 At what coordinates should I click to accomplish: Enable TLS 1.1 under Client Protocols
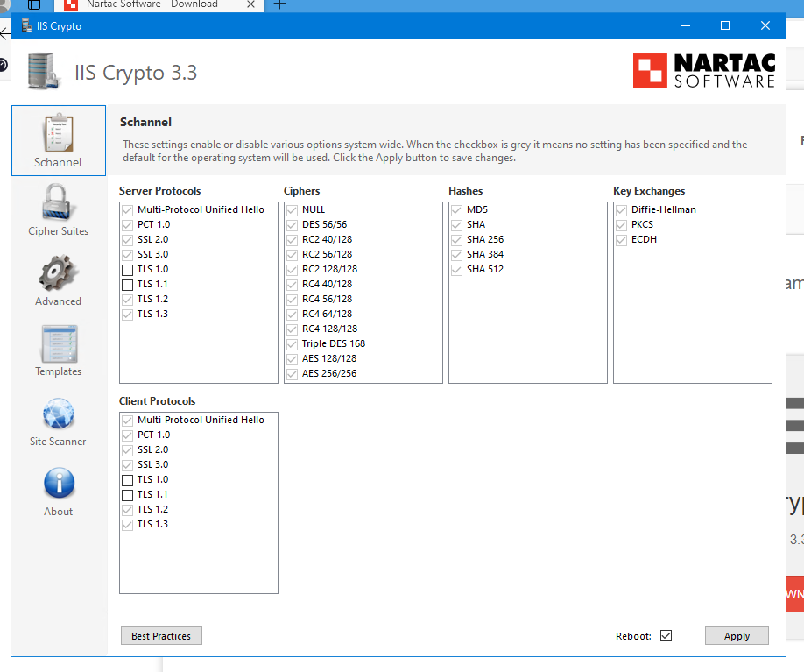tap(128, 495)
